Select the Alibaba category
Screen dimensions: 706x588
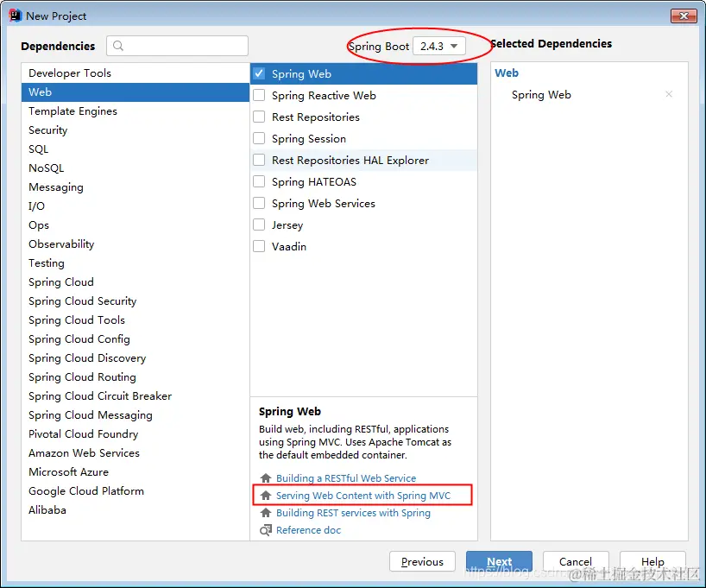point(136,510)
